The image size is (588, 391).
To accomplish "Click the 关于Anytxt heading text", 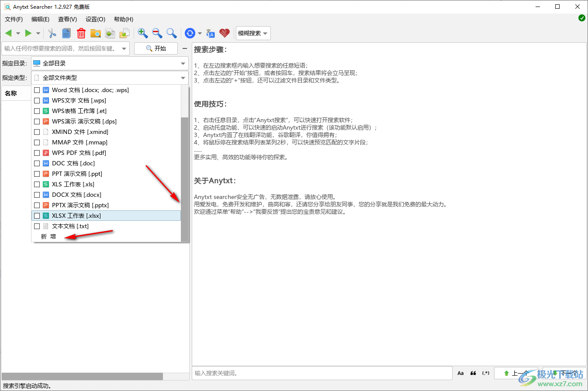I will (x=215, y=181).
